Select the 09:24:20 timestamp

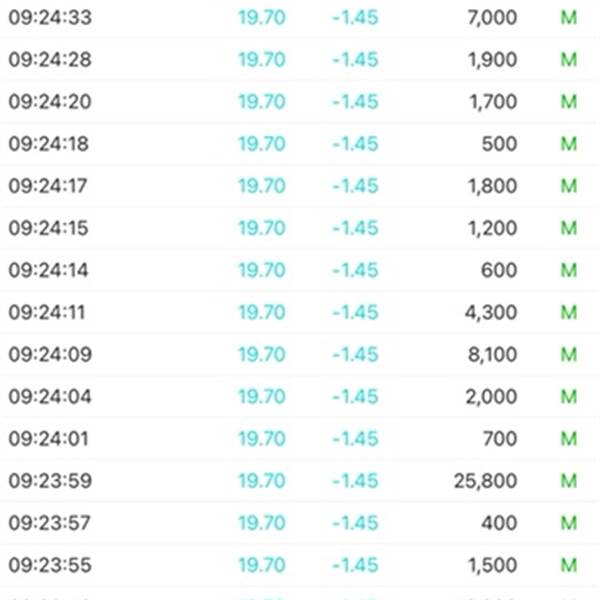coord(50,102)
